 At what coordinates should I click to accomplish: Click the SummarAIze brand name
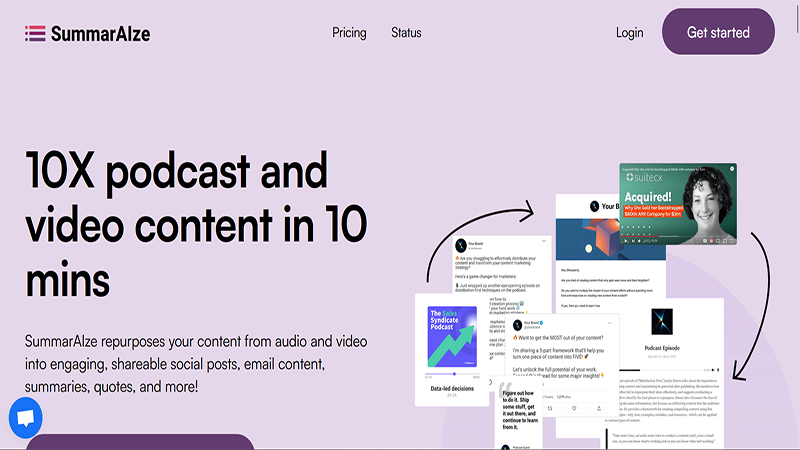101,34
